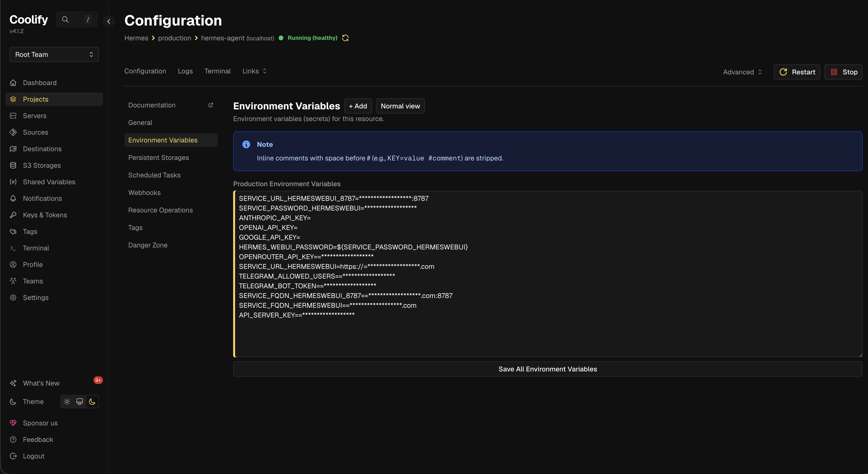
Task: Switch to light theme sun toggle
Action: click(67, 402)
